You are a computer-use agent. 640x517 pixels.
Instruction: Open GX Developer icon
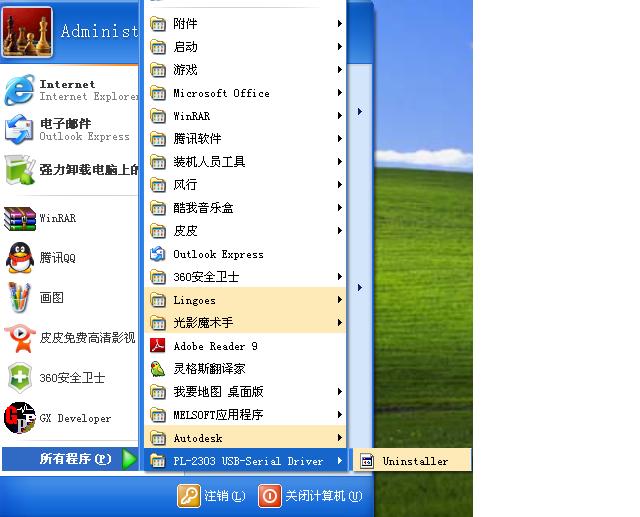click(x=20, y=418)
